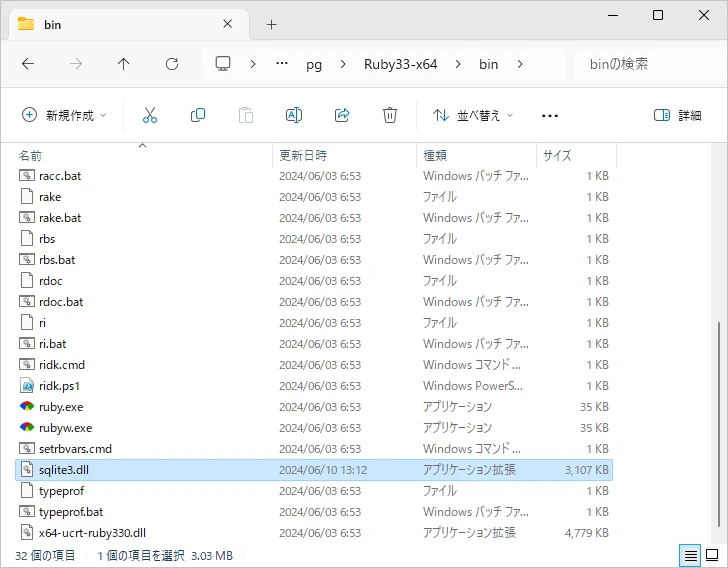Select the rbs.bat file name
Screen dimensions: 728x568
tap(57, 260)
